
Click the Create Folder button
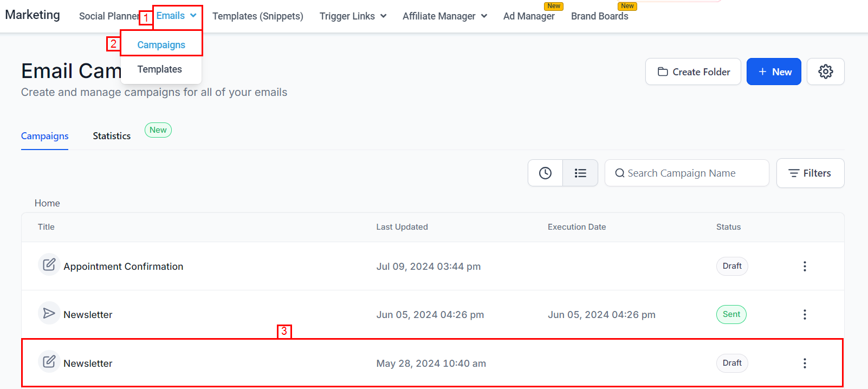[x=693, y=72]
